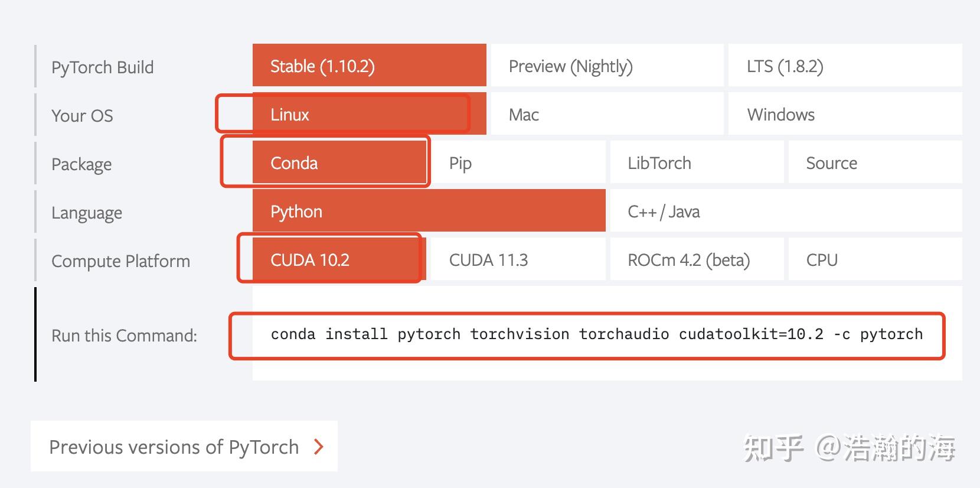The height and width of the screenshot is (488, 980).
Task: Select the Conda package option
Action: click(x=339, y=163)
